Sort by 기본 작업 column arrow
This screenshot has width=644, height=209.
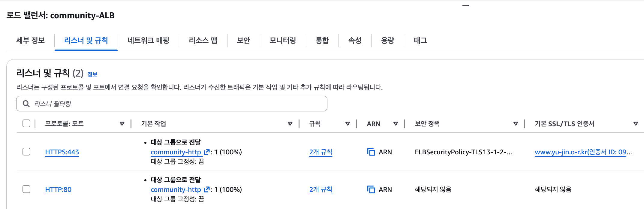[x=290, y=124]
